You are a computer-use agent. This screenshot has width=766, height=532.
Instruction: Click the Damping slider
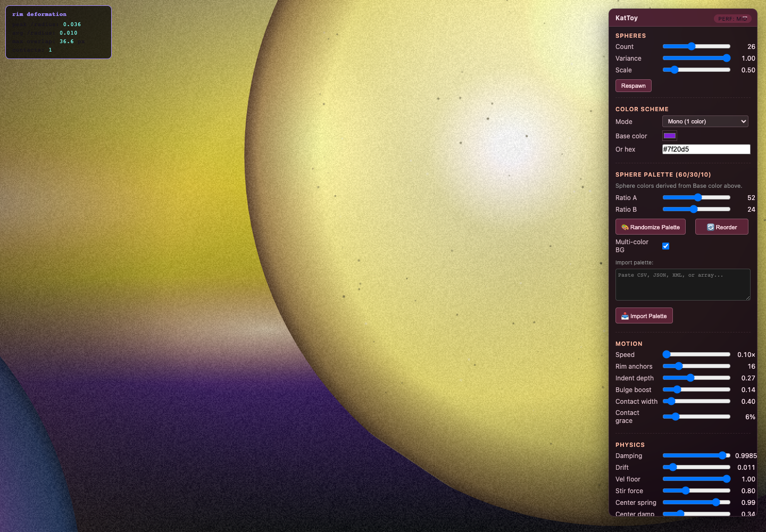pos(696,455)
